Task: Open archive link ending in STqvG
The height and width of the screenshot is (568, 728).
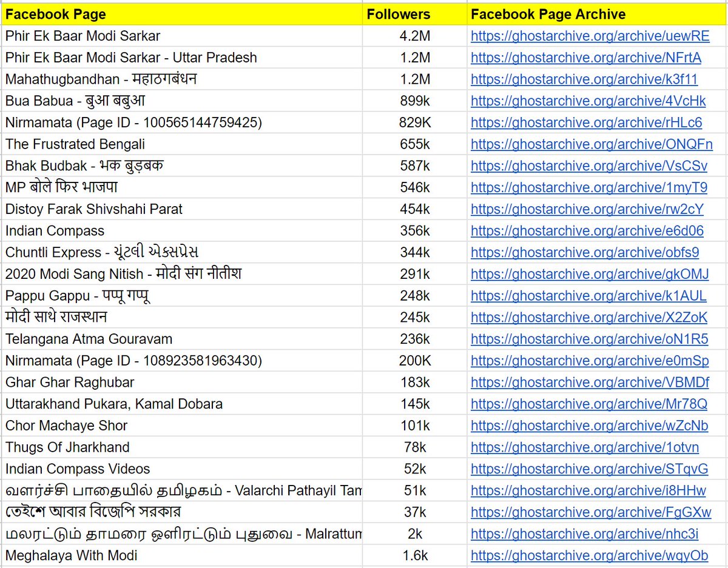Action: 589,469
